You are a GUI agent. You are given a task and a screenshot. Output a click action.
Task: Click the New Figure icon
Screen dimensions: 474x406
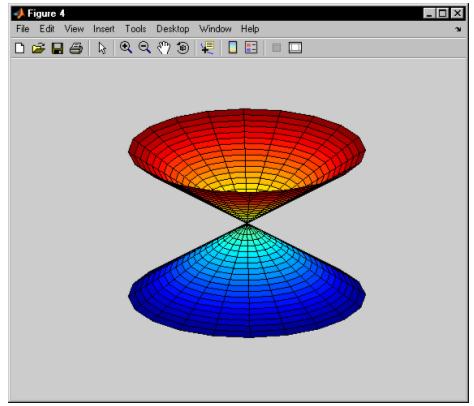pos(20,48)
